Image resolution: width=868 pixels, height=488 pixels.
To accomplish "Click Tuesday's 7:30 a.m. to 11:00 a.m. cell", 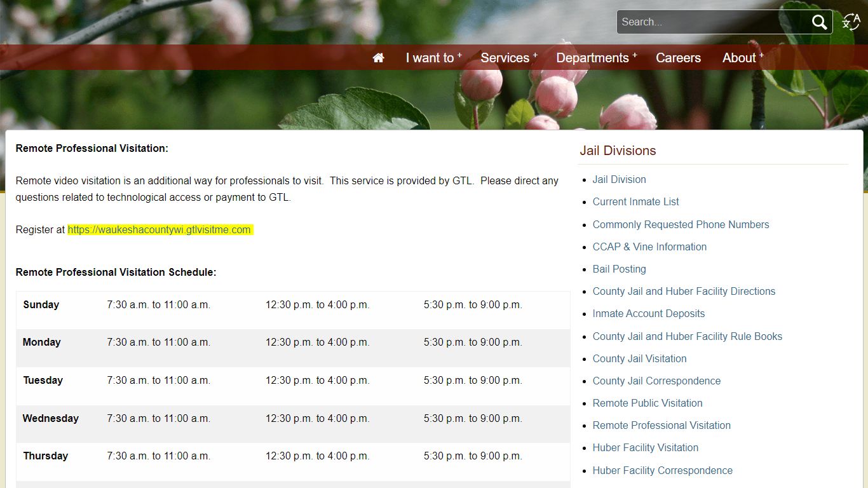I will (159, 381).
